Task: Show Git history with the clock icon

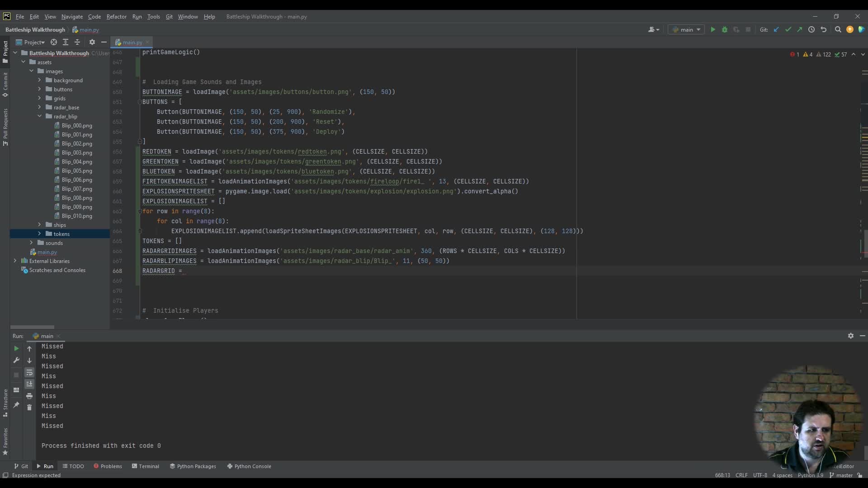Action: point(812,29)
